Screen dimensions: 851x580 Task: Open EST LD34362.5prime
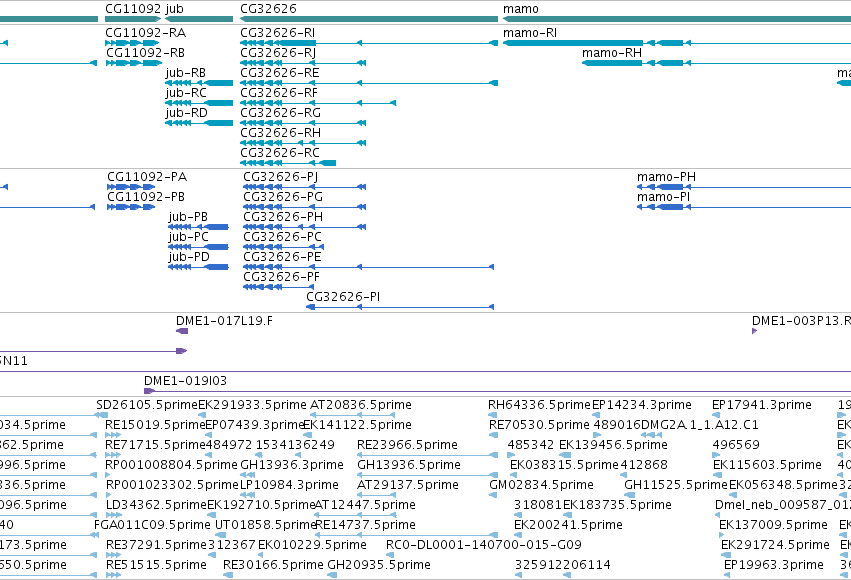pos(156,506)
